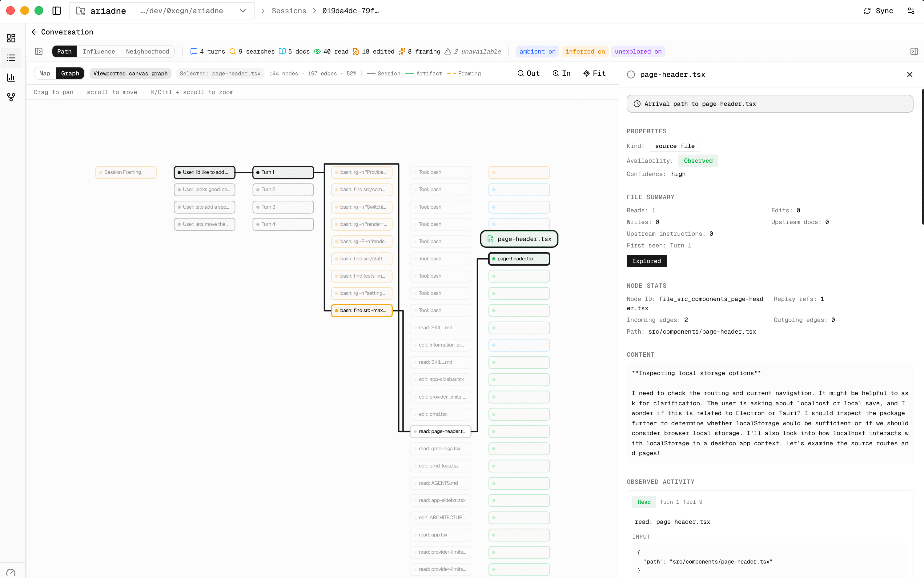This screenshot has width=924, height=578.
Task: Open the repository path dropdown next to ariadne
Action: [x=243, y=11]
